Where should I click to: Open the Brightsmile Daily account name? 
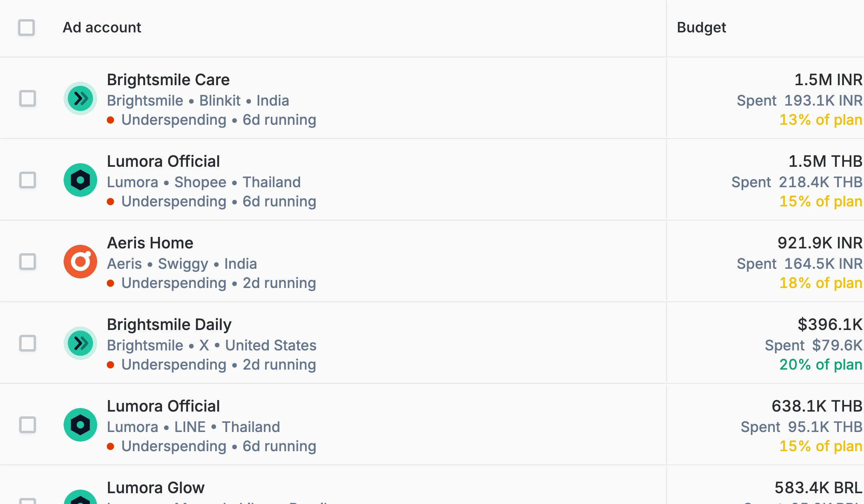pos(169,325)
